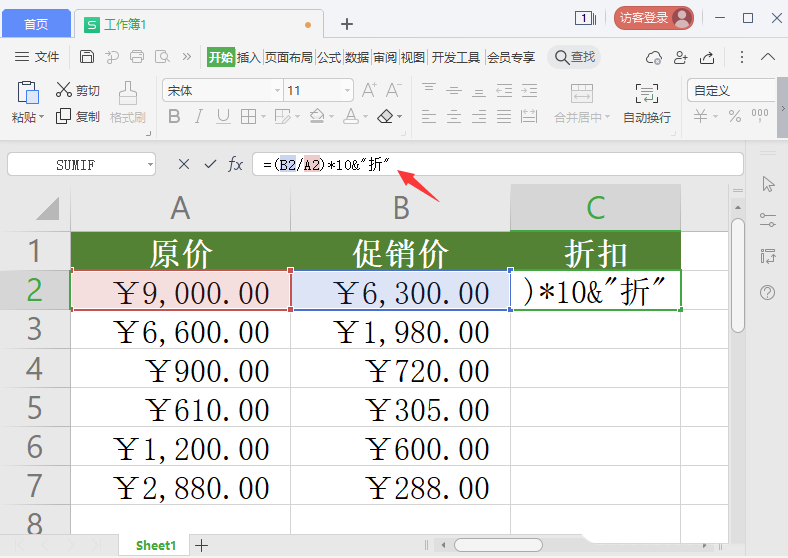Viewport: 788px width, 558px height.
Task: Open the 视图 ribbon tab
Action: click(413, 57)
